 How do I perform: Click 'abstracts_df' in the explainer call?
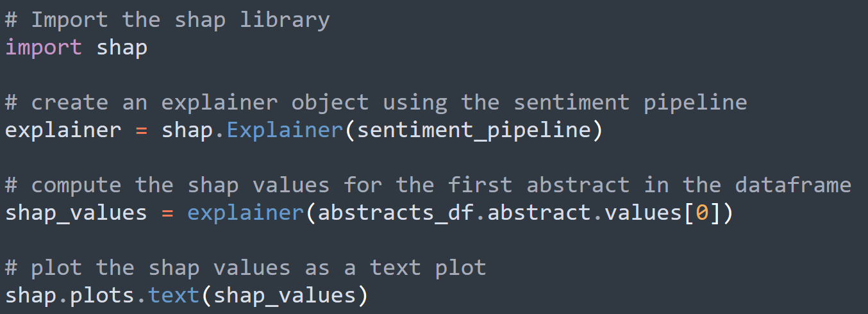(396, 213)
